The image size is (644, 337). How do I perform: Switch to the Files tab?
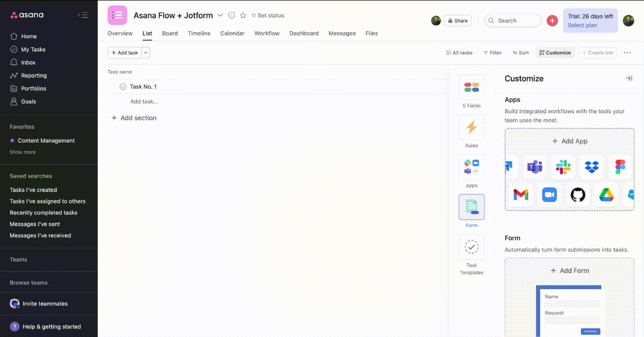tap(372, 33)
